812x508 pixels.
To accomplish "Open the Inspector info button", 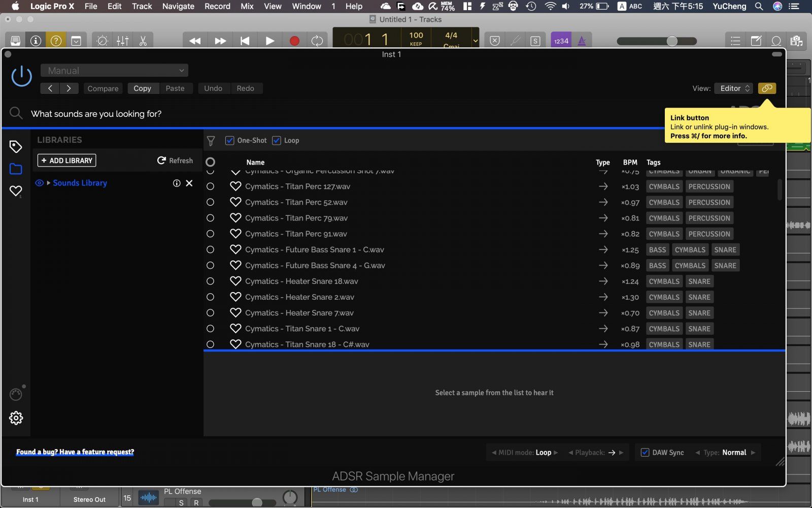I will click(x=36, y=41).
